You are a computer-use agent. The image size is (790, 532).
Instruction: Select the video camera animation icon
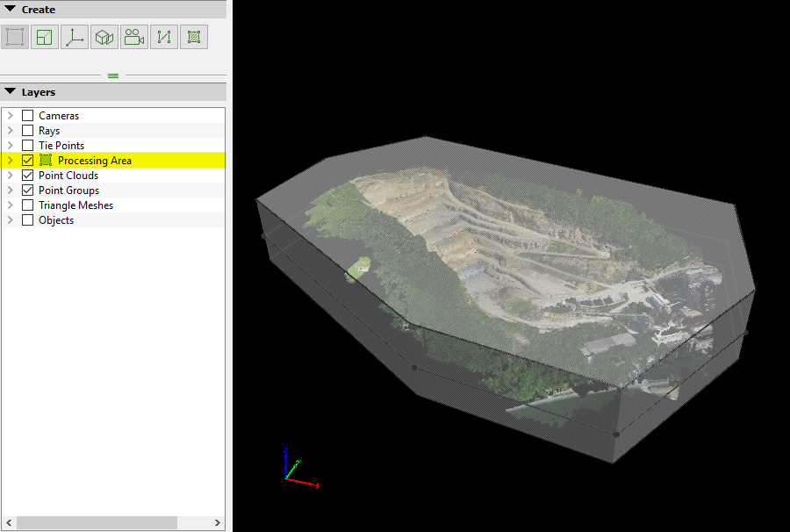[134, 37]
